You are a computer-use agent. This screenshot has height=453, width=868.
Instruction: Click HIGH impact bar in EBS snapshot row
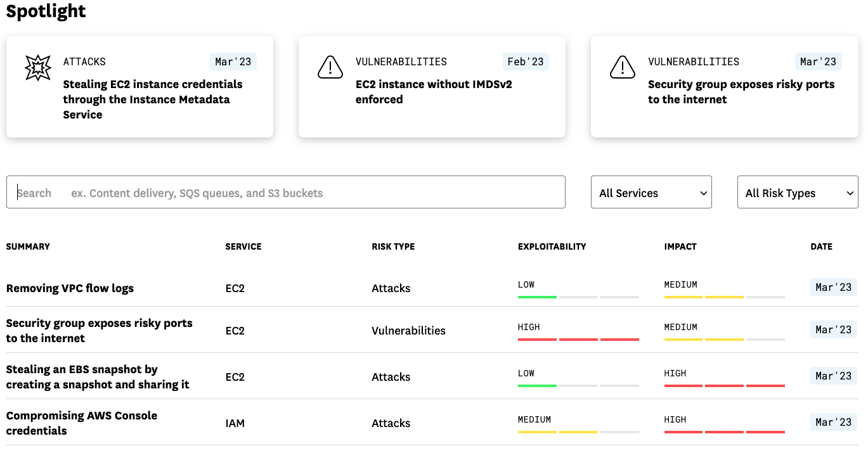pyautogui.click(x=725, y=385)
